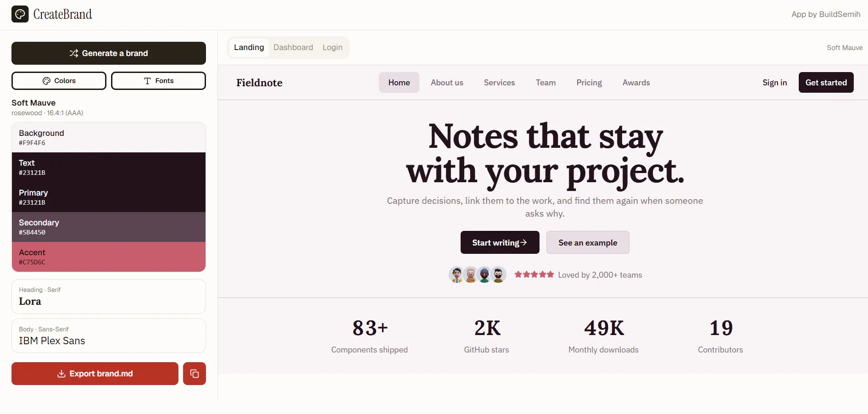Open About us in the navigation
This screenshot has height=414, width=868.
click(447, 83)
